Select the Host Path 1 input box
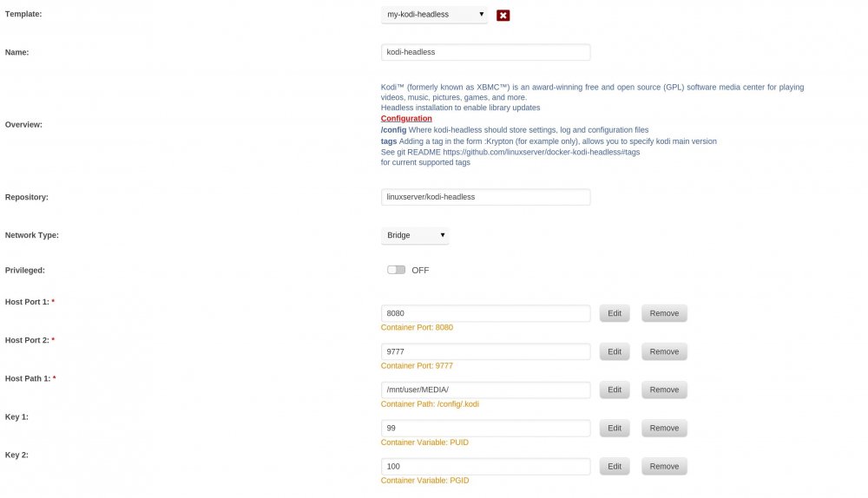This screenshot has height=498, width=868. point(485,390)
